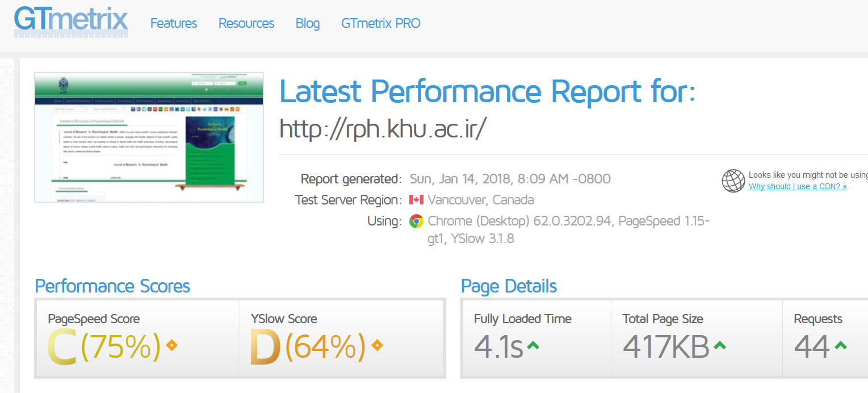Open the website screenshot thumbnail
Image resolution: width=868 pixels, height=393 pixels.
pyautogui.click(x=149, y=137)
